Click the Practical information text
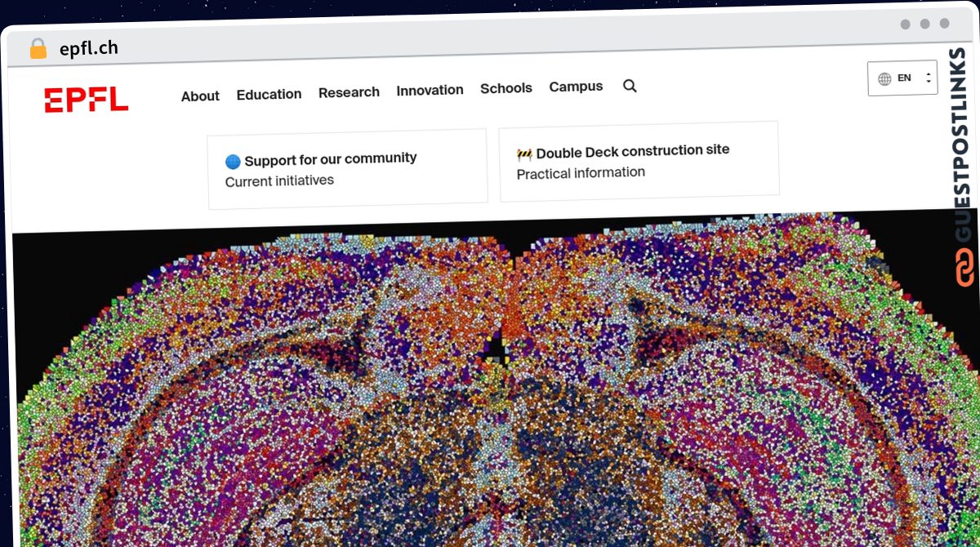980x547 pixels. tap(581, 173)
